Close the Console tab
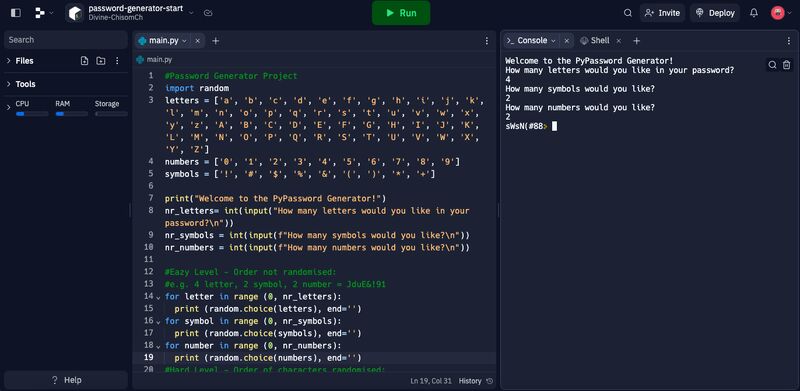The width and height of the screenshot is (800, 391). click(x=566, y=40)
